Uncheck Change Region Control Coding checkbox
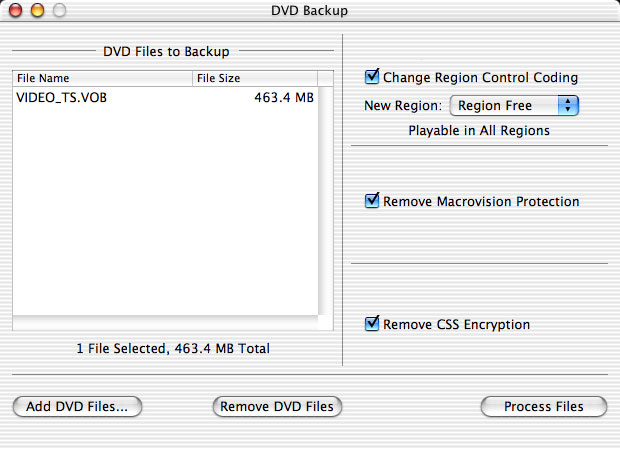 [372, 77]
